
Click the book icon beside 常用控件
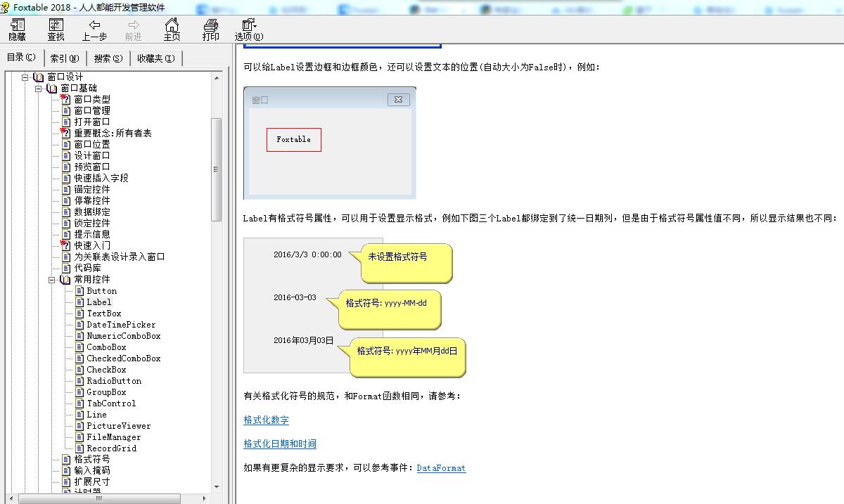coord(66,279)
